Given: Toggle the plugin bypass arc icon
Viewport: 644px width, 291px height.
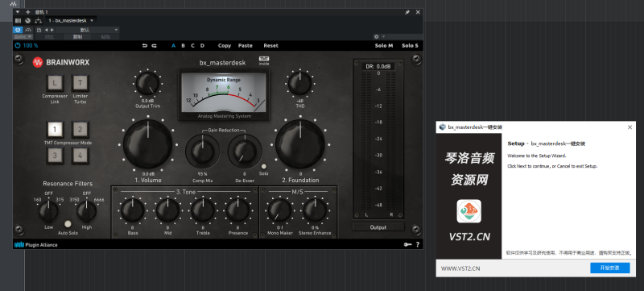Looking at the screenshot, I should point(28,30).
